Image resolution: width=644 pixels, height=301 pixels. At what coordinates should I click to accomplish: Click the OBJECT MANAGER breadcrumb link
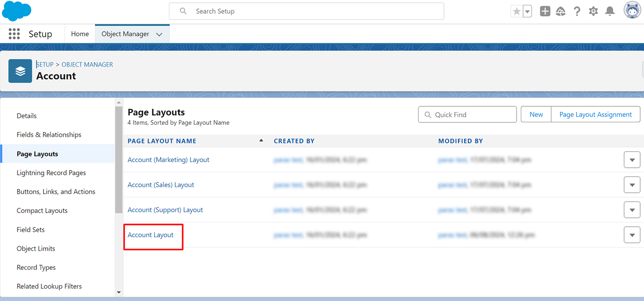click(x=87, y=64)
